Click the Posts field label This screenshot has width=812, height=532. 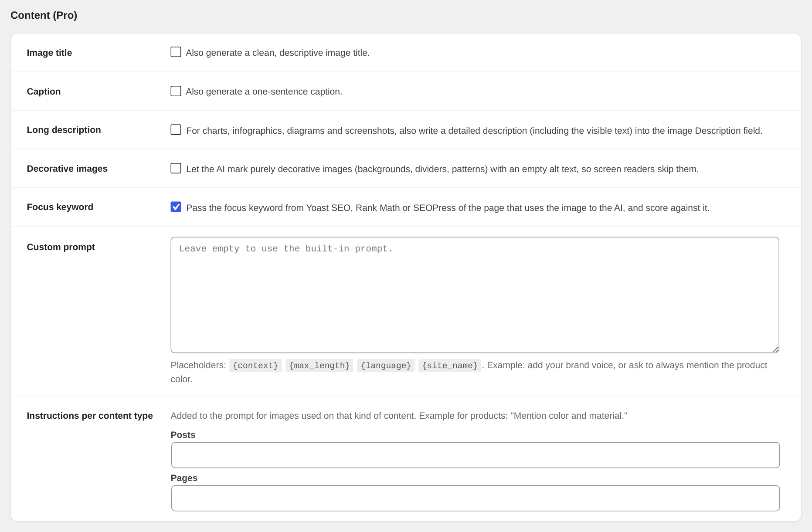[x=183, y=435]
